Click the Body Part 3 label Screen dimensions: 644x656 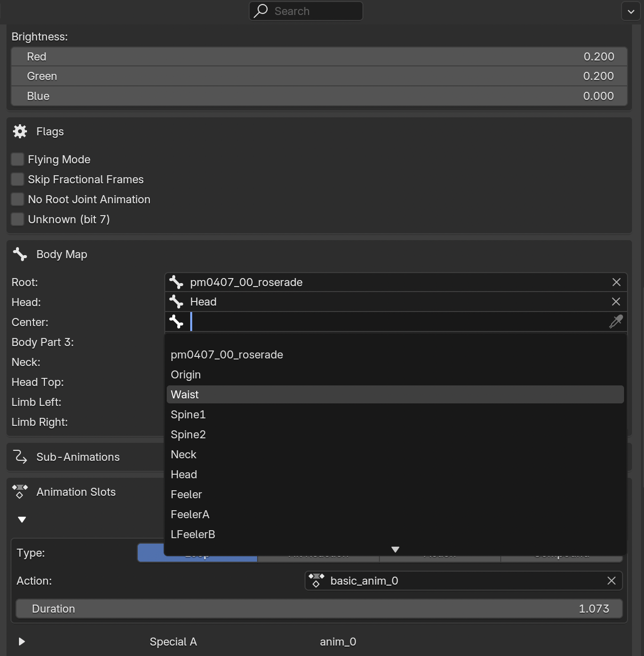click(42, 342)
